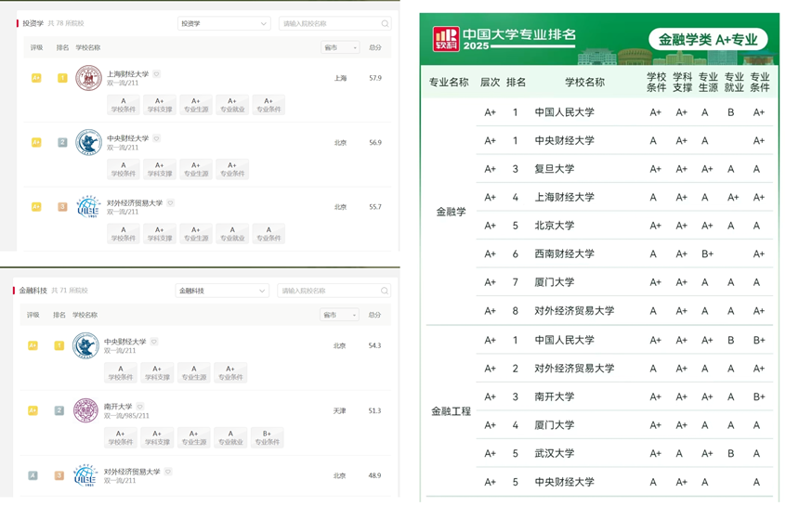Expand the 省市 filter in 投资学 table
This screenshot has height=532, width=799.
[340, 47]
